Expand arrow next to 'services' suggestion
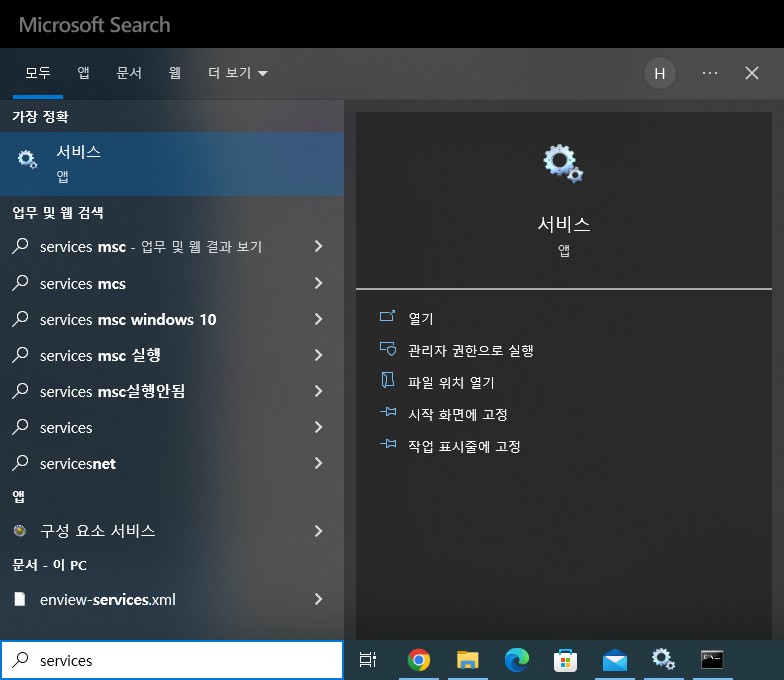The image size is (784, 680). point(318,427)
